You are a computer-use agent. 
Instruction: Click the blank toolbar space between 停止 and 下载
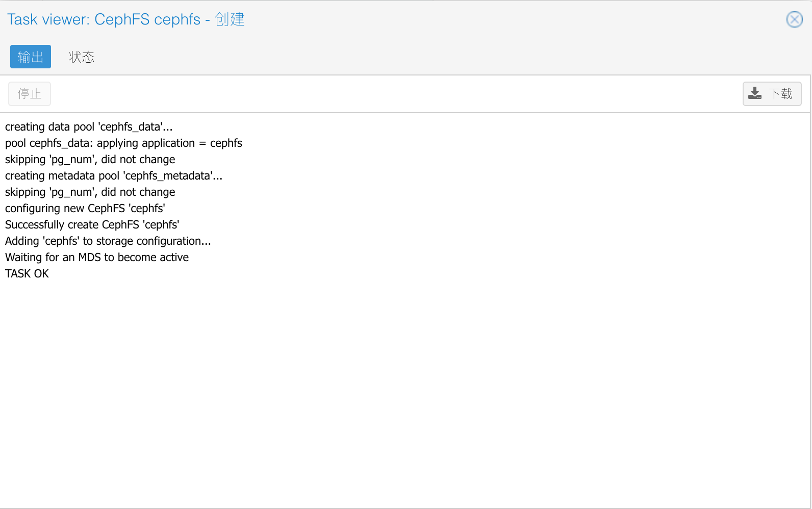[x=396, y=94]
